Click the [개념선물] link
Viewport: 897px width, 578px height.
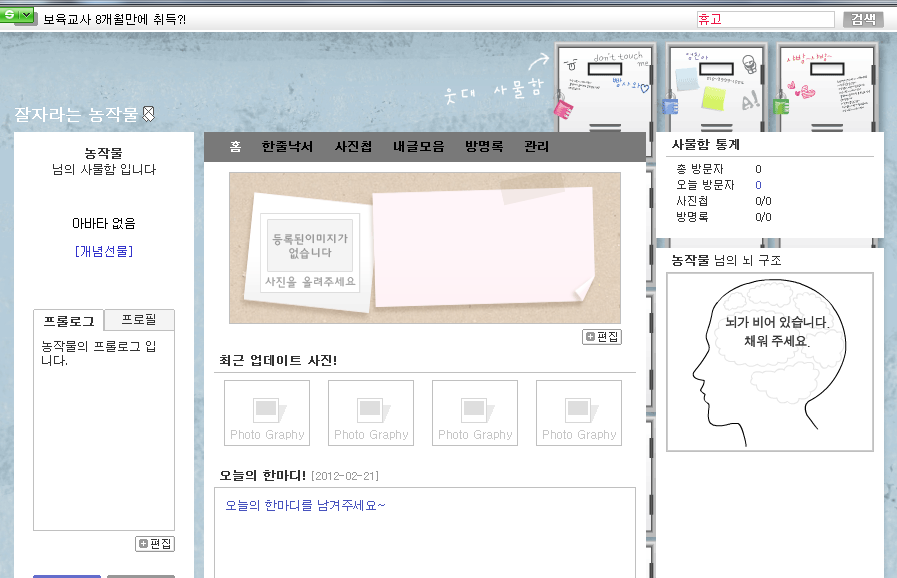tap(103, 251)
